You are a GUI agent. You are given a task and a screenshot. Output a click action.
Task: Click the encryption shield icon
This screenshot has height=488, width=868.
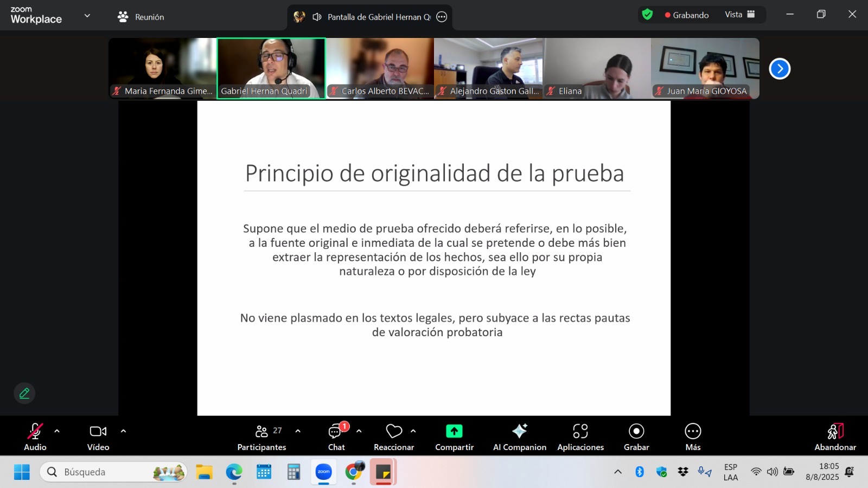(647, 15)
